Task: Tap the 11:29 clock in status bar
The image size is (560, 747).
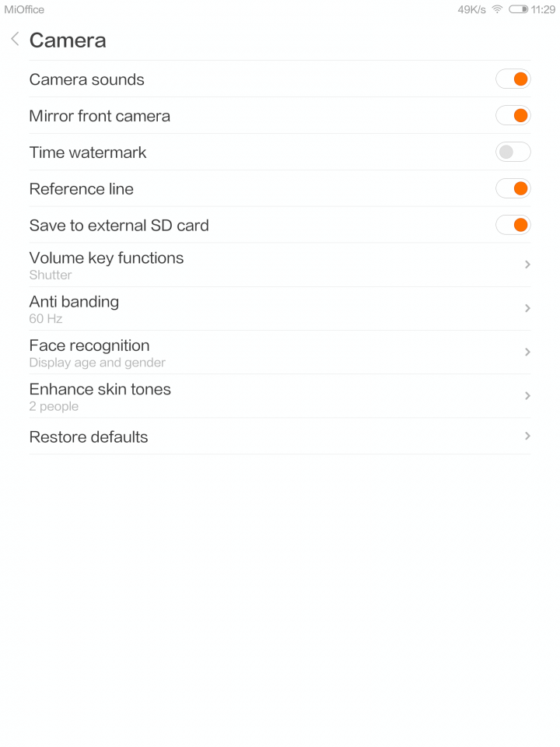Action: click(543, 9)
